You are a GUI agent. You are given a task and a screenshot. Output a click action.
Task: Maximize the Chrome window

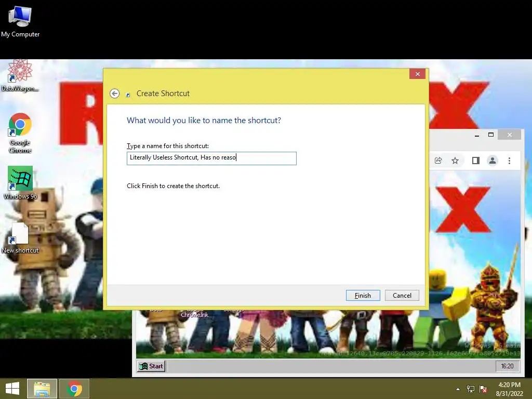pyautogui.click(x=490, y=135)
